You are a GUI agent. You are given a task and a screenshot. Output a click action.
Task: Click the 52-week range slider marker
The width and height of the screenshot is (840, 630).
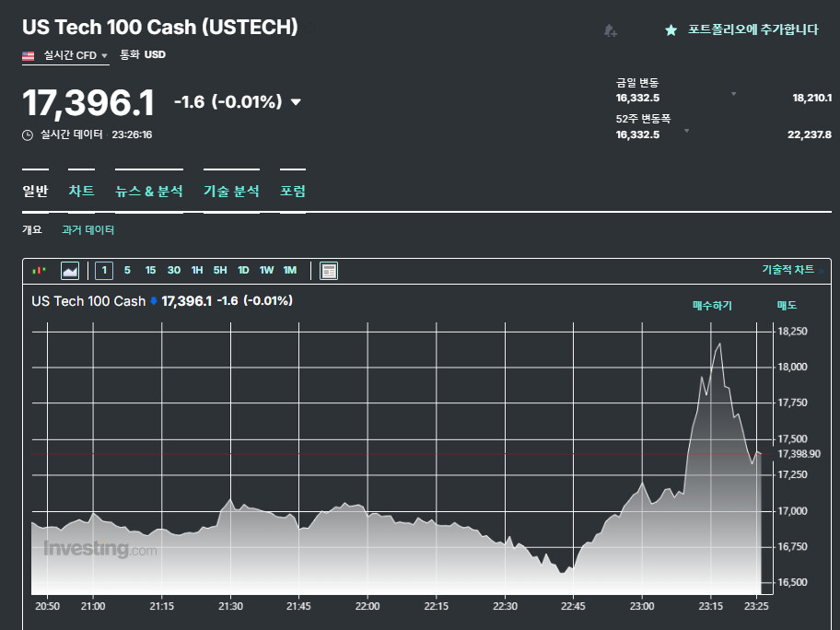[686, 131]
